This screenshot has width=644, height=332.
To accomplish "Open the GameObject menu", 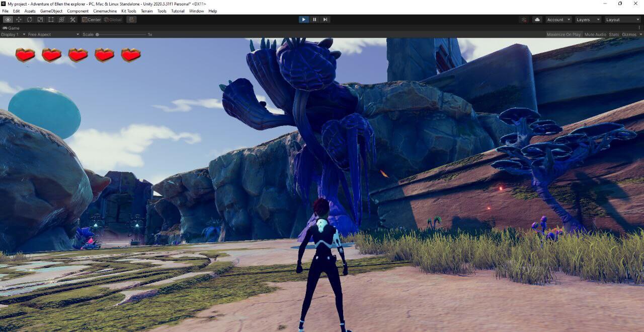I will click(51, 11).
